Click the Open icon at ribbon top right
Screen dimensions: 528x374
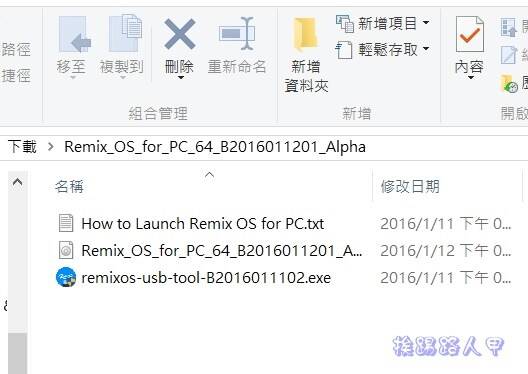508,27
